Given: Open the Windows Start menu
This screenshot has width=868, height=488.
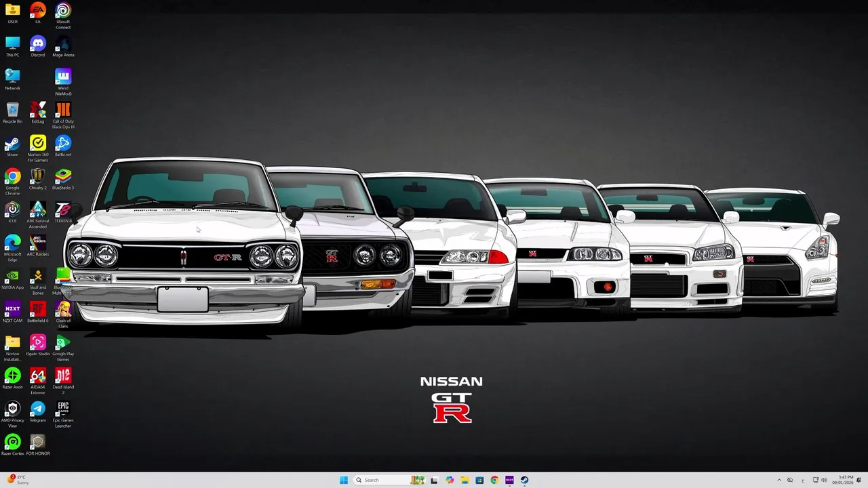Looking at the screenshot, I should 344,480.
